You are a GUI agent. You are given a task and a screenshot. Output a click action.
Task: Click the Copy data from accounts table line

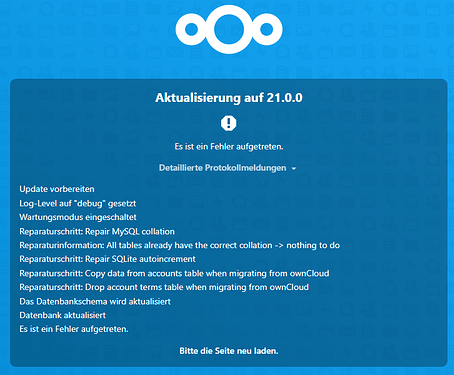coord(174,273)
